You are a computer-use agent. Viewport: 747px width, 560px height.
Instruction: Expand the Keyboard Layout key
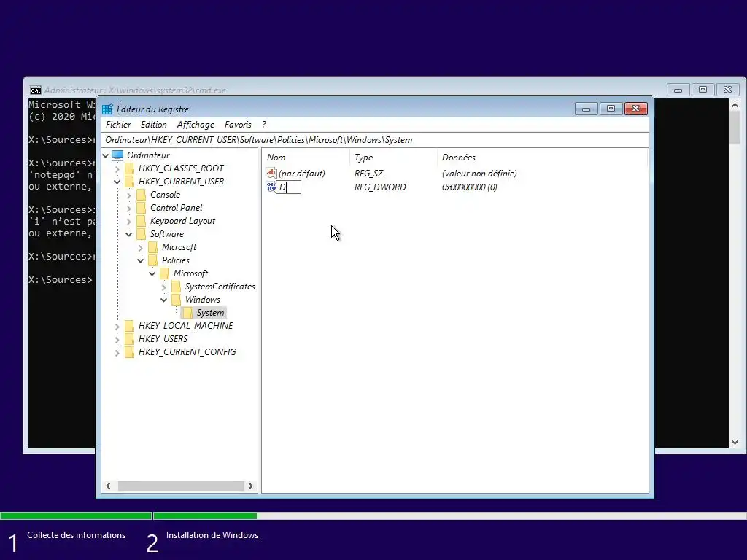point(128,221)
